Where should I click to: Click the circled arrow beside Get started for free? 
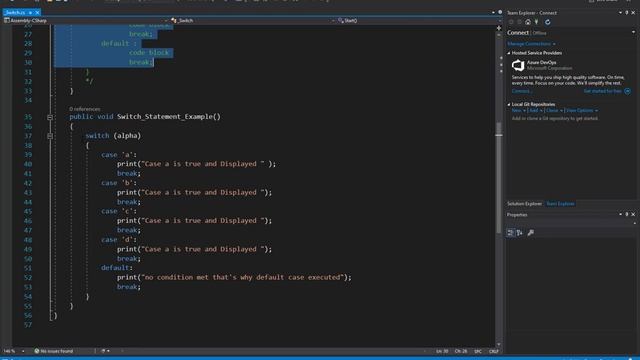[627, 91]
